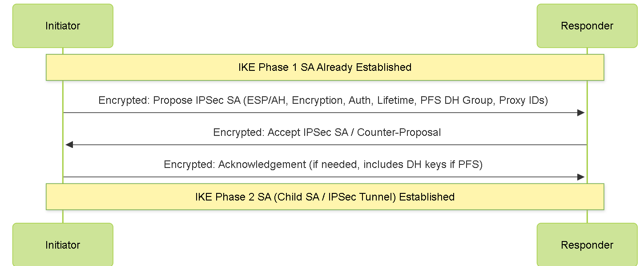Click the word "Proxy IDs" in the first message
This screenshot has height=266, width=644.
[x=523, y=100]
